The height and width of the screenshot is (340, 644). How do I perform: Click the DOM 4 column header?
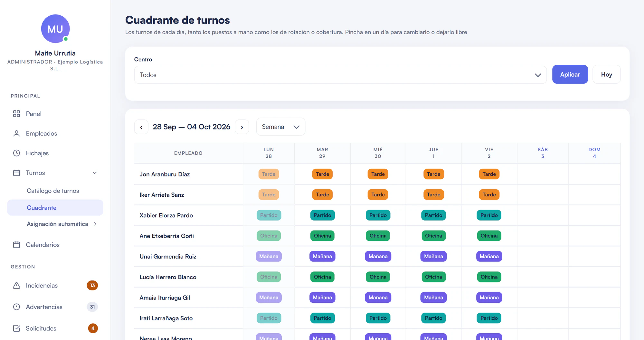pyautogui.click(x=594, y=153)
